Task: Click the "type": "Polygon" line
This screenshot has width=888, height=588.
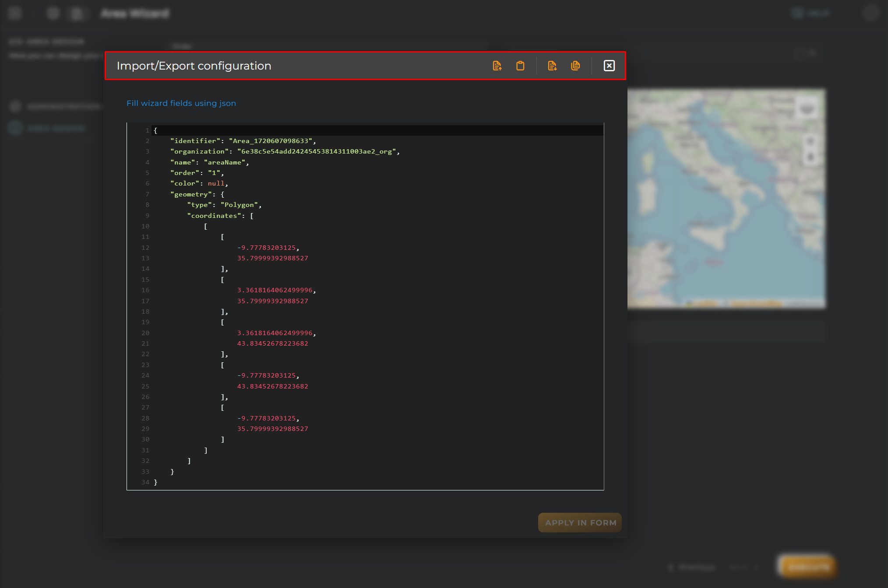Action: coord(224,205)
